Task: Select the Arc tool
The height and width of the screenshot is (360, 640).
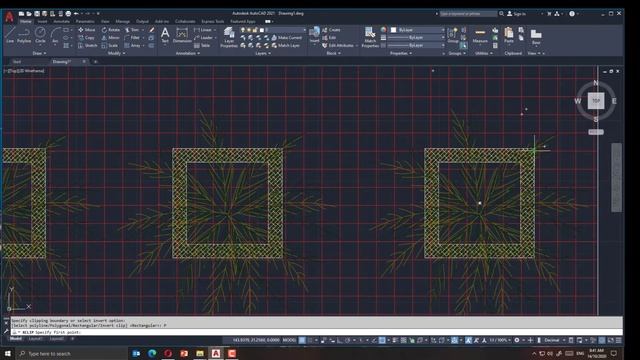Action: [x=55, y=35]
